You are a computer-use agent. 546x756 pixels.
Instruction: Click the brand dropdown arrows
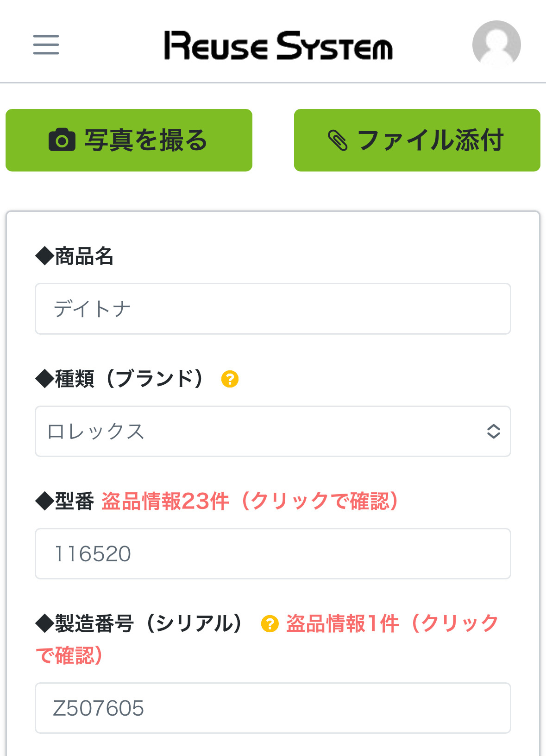point(494,432)
